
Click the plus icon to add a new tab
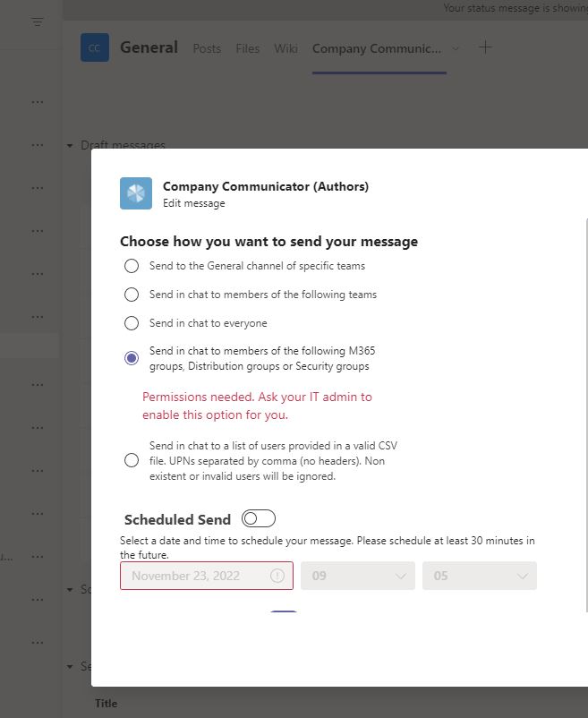485,47
